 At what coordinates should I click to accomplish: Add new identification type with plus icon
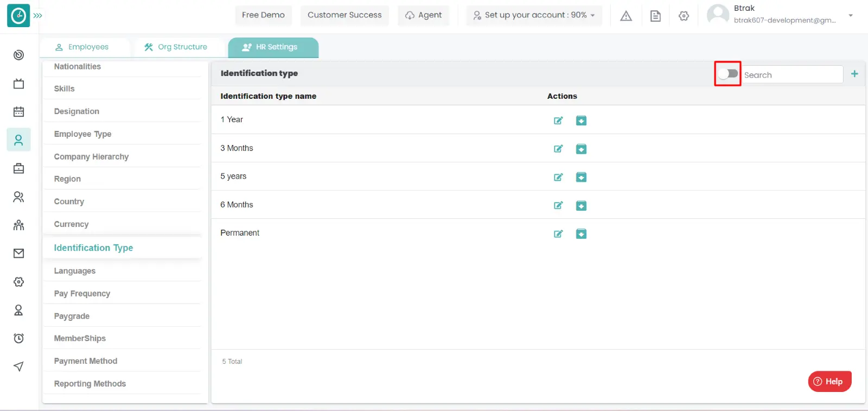tap(854, 74)
